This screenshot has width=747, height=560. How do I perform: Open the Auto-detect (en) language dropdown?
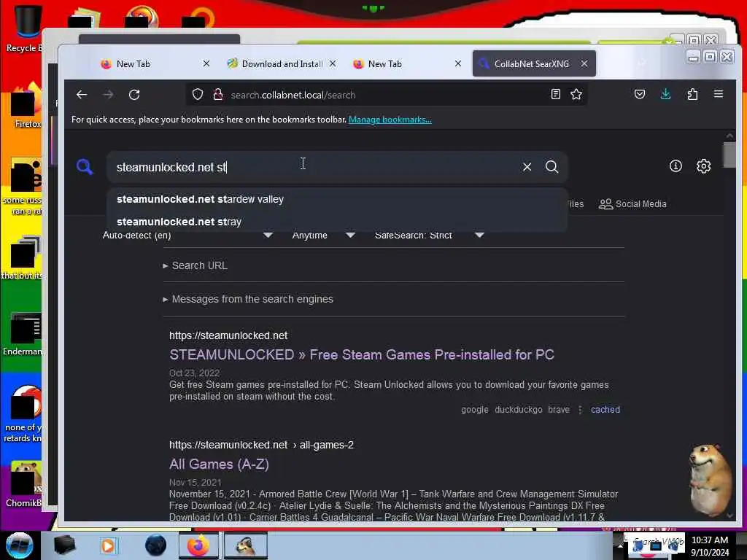[187, 236]
